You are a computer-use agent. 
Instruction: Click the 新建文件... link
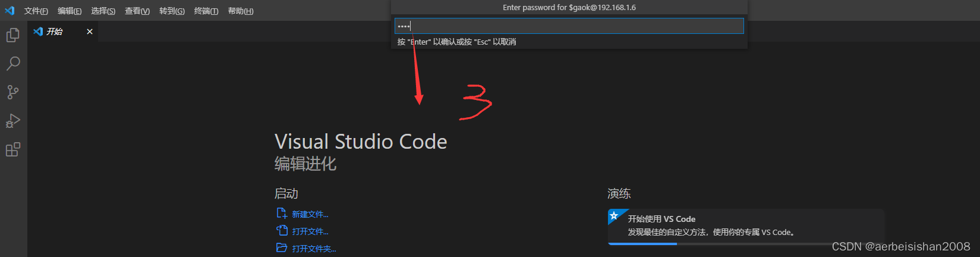310,214
